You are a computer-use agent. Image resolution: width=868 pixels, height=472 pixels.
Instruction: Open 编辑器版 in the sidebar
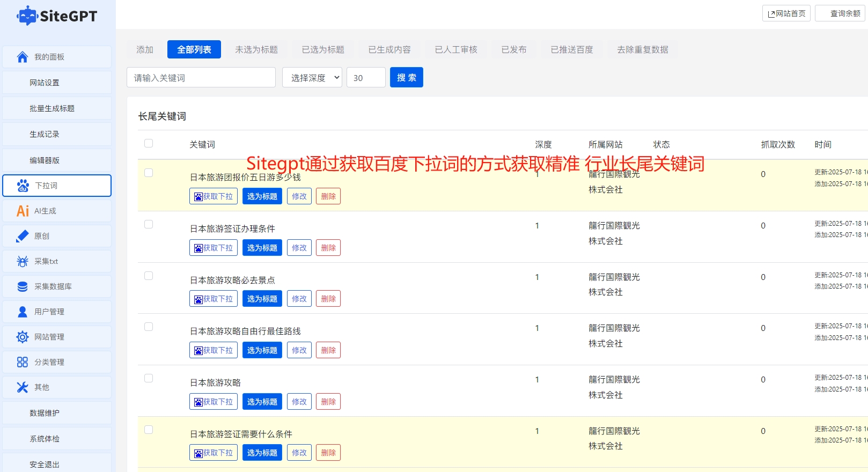tap(57, 160)
